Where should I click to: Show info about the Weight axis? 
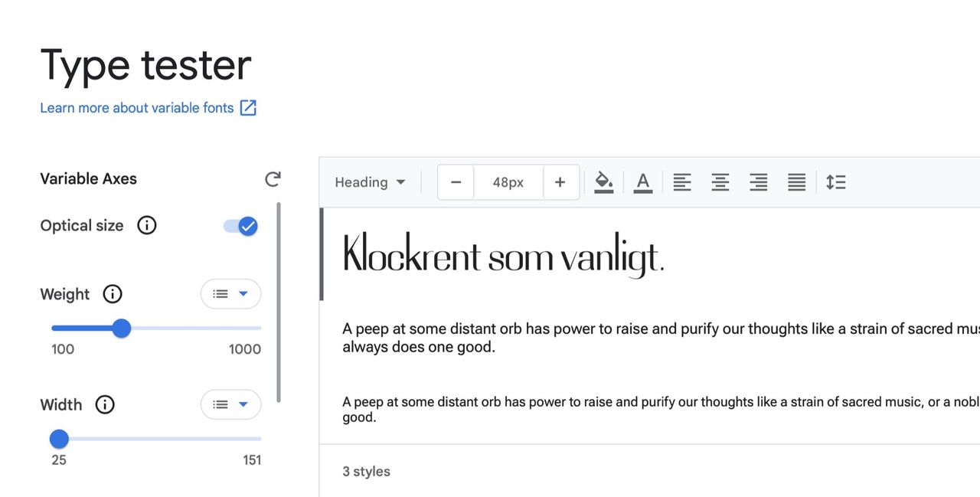tap(113, 294)
